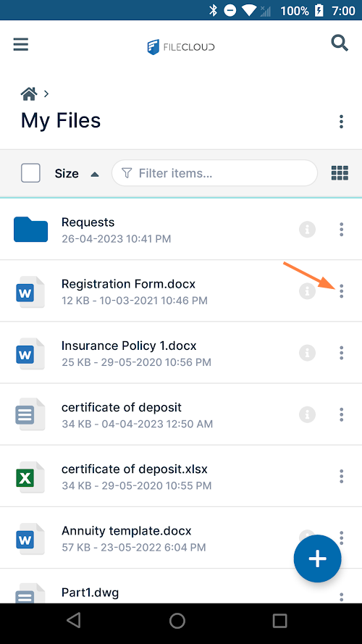Toggle Size sort direction arrow

tap(95, 174)
